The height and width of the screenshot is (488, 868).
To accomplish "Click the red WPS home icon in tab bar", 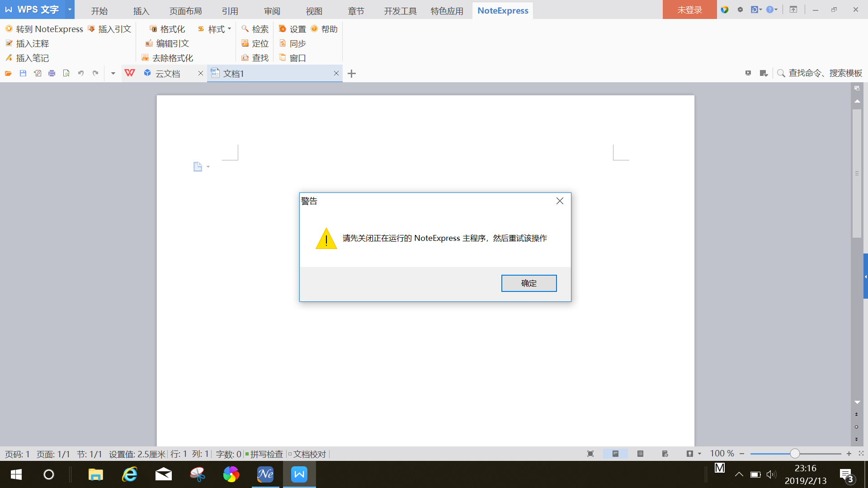I will click(x=130, y=73).
